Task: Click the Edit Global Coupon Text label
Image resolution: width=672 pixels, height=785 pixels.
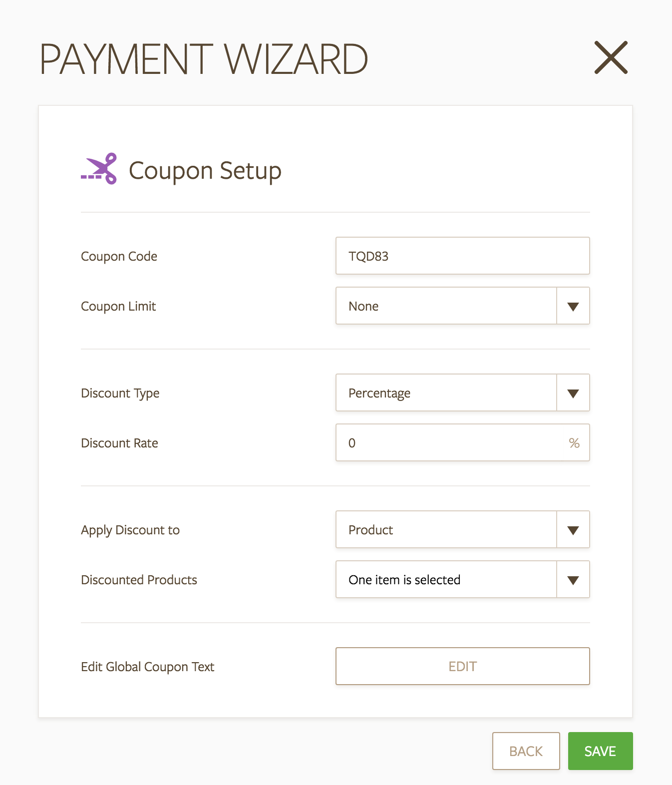Action: click(147, 667)
